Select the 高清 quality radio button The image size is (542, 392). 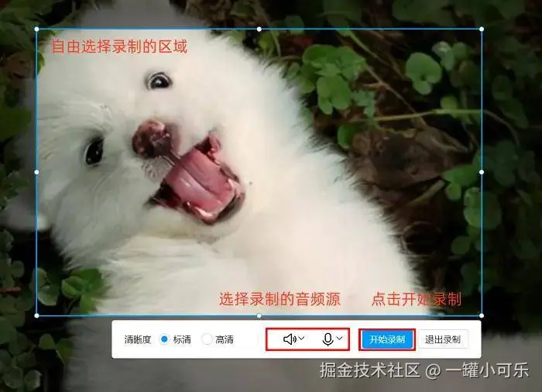207,339
